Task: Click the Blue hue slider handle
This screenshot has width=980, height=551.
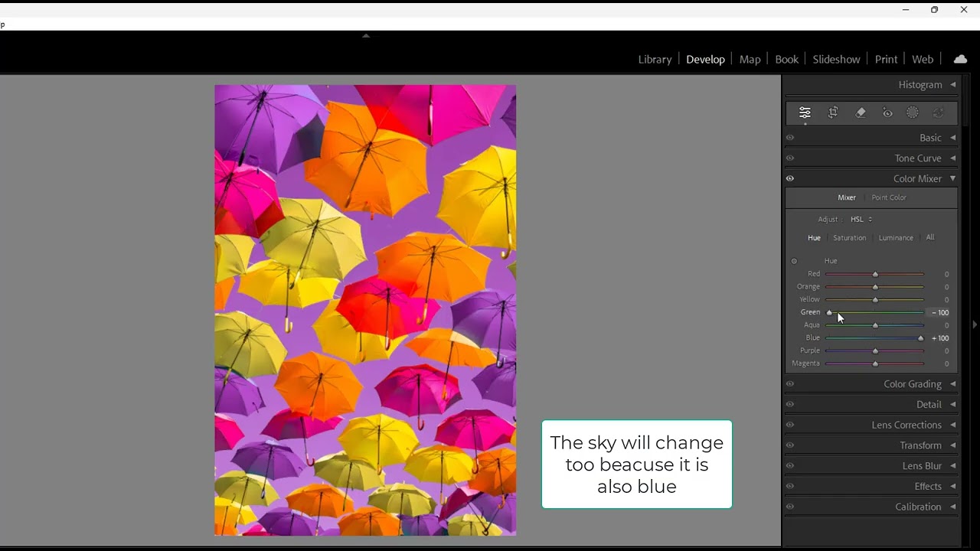Action: pyautogui.click(x=921, y=338)
